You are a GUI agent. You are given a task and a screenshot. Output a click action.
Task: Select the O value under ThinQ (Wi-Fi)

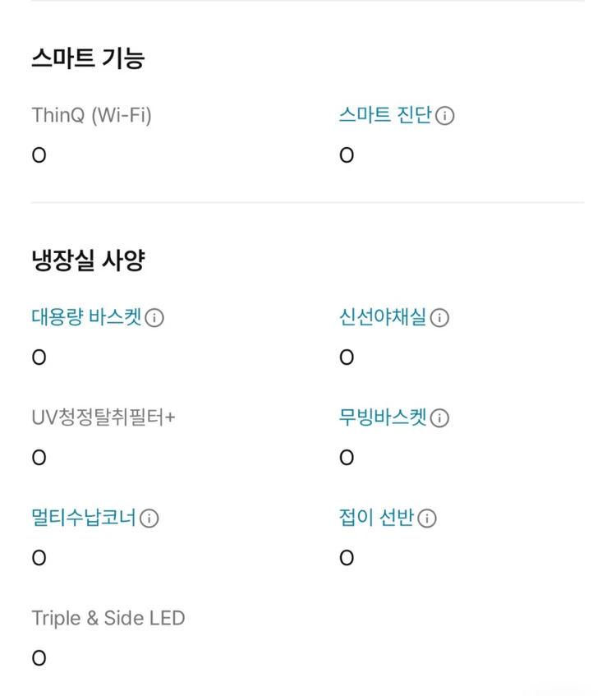(39, 155)
